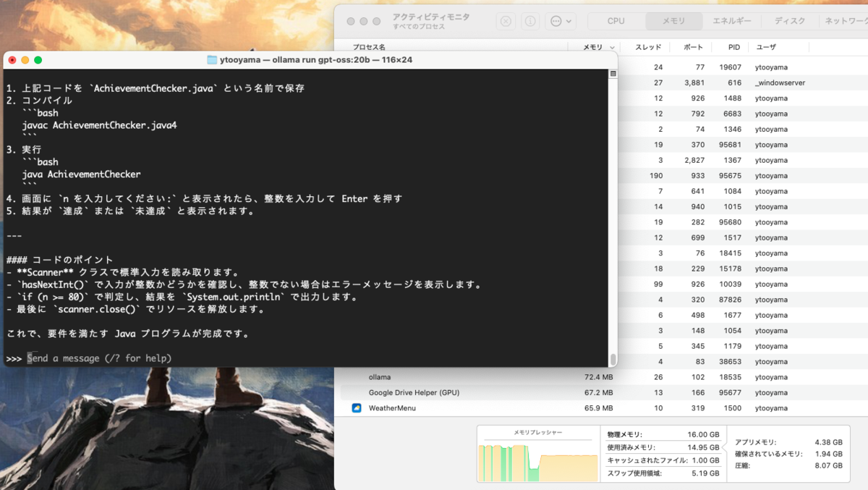Click the 圧縮 8.07 GB value
The width and height of the screenshot is (868, 490).
click(828, 466)
